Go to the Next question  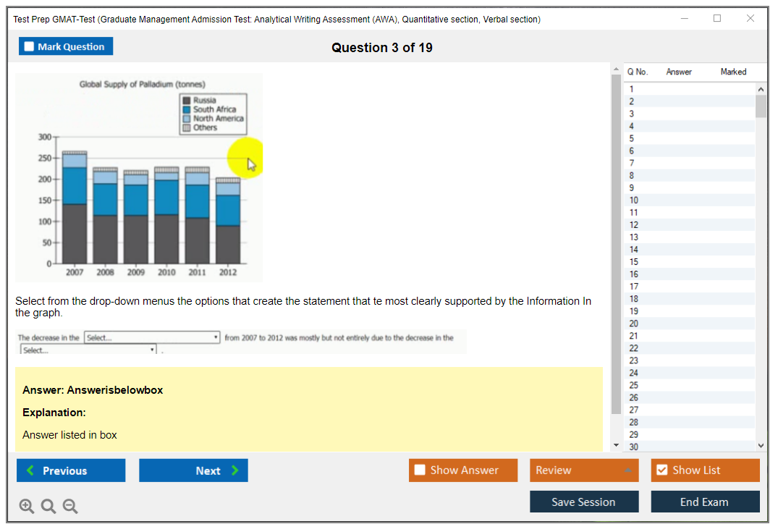point(193,470)
